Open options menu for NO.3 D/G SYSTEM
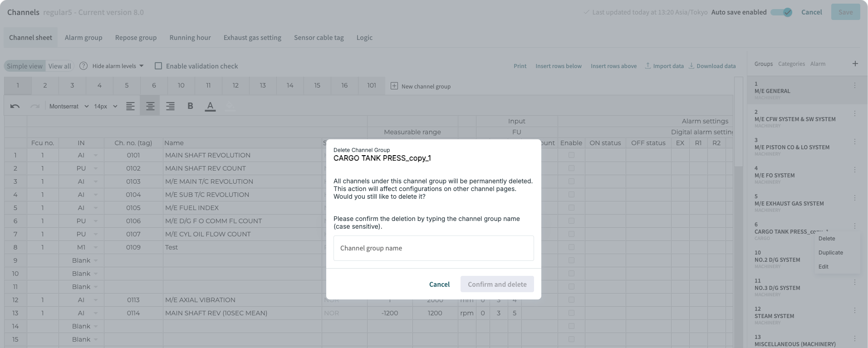Screen dimensions: 868x348 coord(855,282)
